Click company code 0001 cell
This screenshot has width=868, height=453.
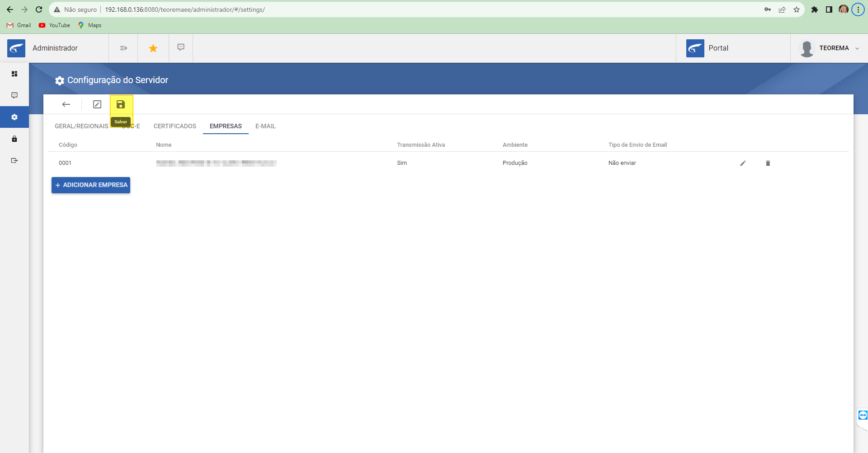tap(65, 163)
